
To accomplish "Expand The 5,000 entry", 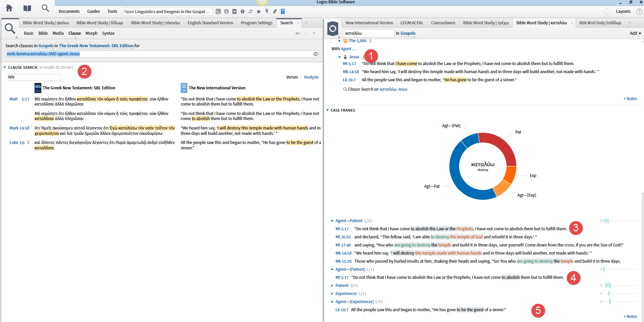I will click(x=340, y=41).
